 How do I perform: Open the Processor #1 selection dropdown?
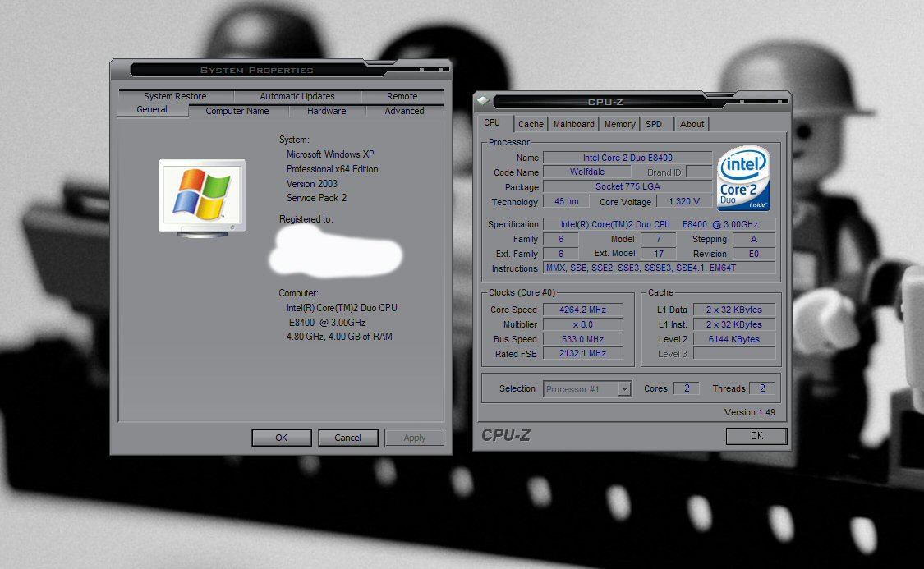tap(624, 389)
